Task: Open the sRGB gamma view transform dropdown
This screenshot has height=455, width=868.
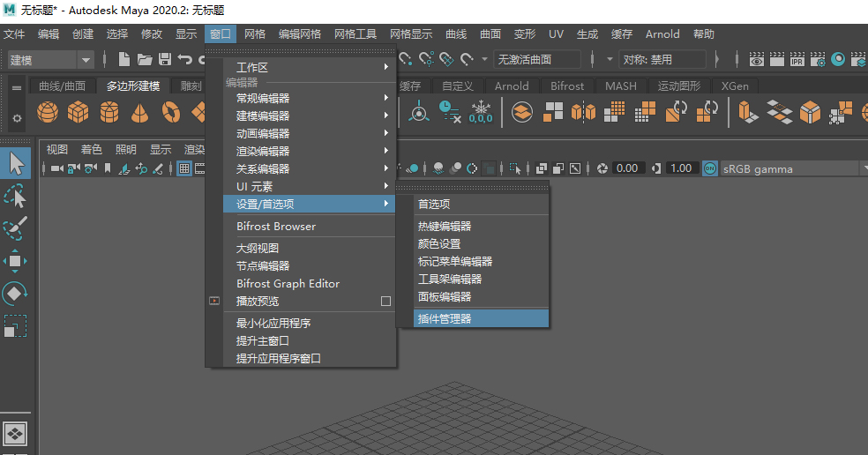Action: pyautogui.click(x=794, y=168)
